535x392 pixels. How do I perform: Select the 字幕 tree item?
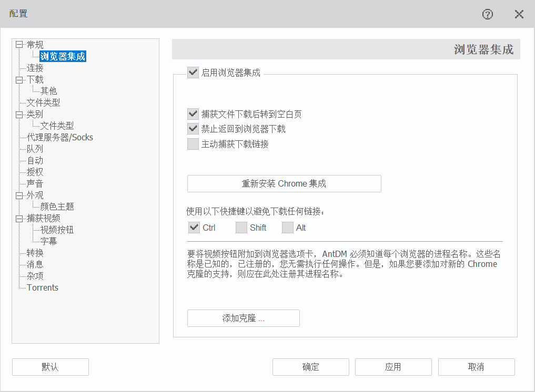(48, 241)
